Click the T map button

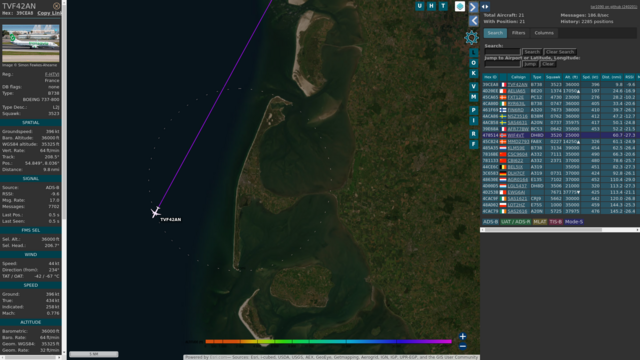tap(443, 6)
